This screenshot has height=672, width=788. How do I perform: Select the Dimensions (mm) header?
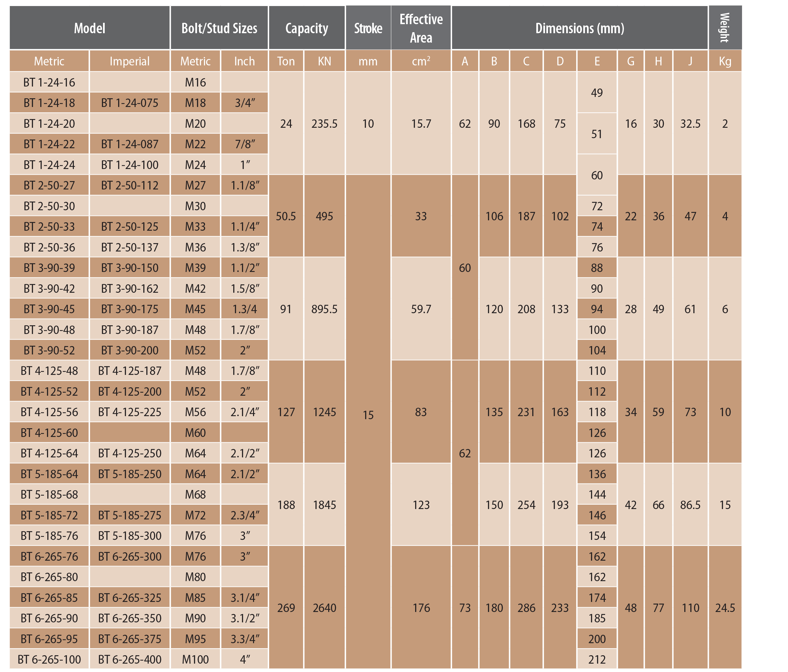pyautogui.click(x=580, y=28)
